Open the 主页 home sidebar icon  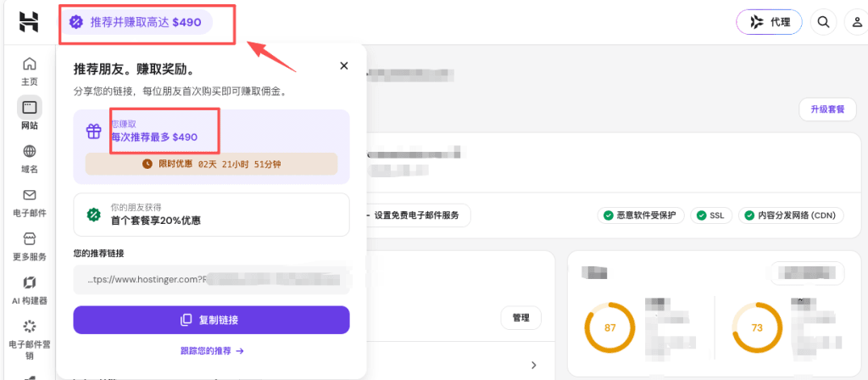click(30, 64)
